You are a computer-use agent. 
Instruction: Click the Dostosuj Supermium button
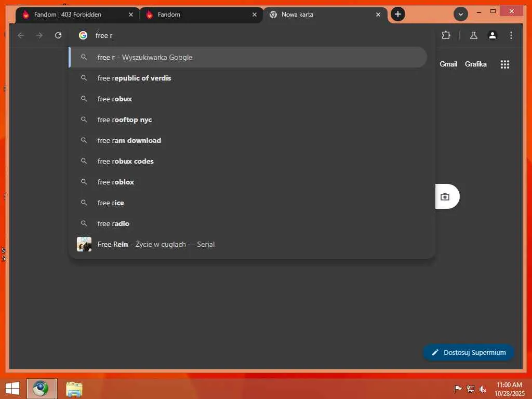pyautogui.click(x=468, y=353)
